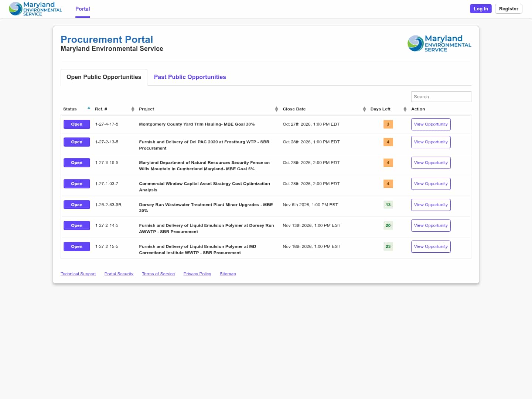
Task: Select reference number 1-27-1-03-7
Action: 107,184
